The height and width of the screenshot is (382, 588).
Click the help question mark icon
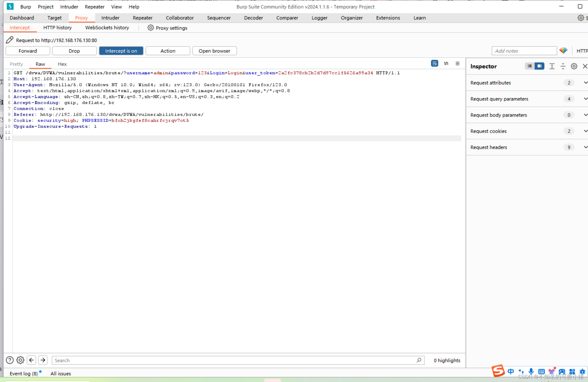[x=10, y=360]
